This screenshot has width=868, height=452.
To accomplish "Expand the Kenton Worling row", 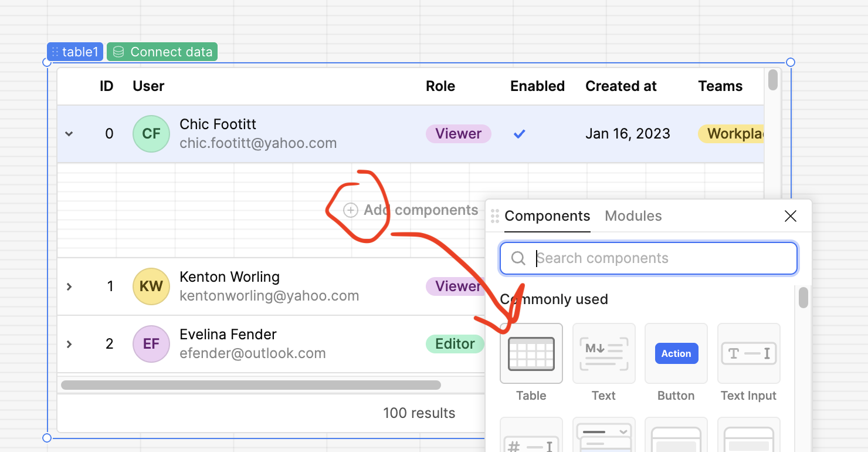I will (x=69, y=286).
